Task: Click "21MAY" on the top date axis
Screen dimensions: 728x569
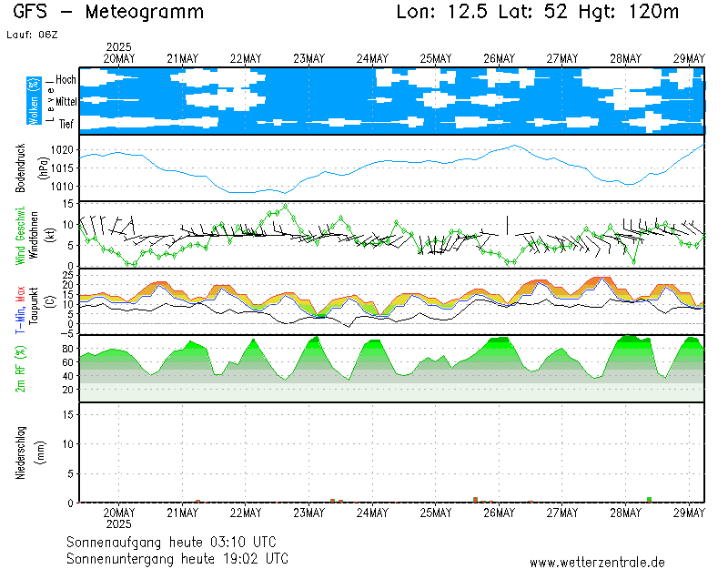Action: [183, 58]
